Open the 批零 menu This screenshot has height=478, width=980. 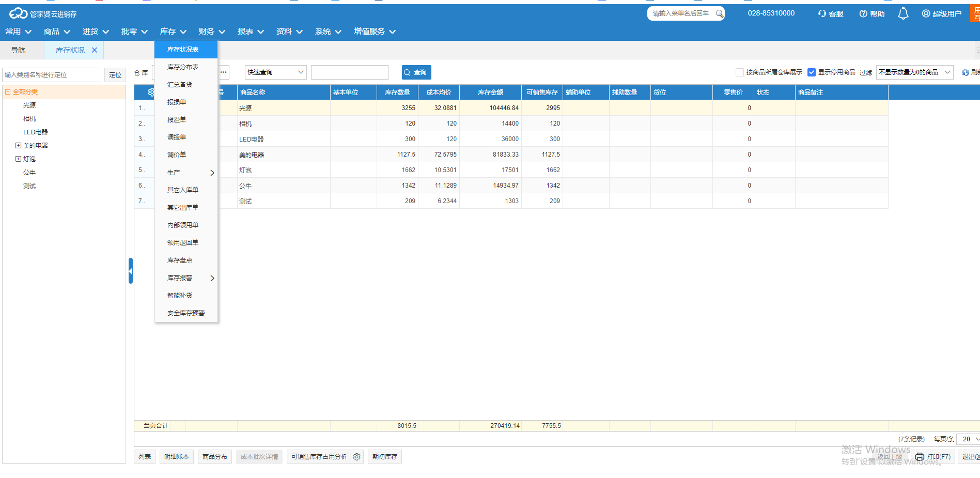coord(134,32)
